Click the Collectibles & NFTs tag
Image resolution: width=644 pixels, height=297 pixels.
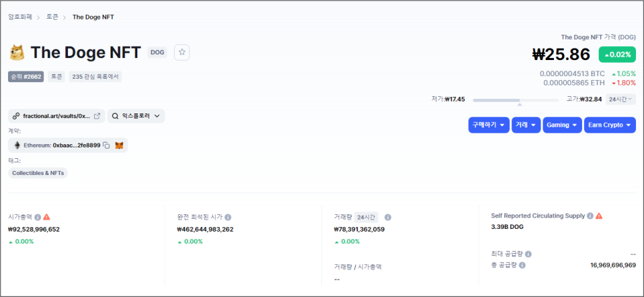(x=38, y=173)
